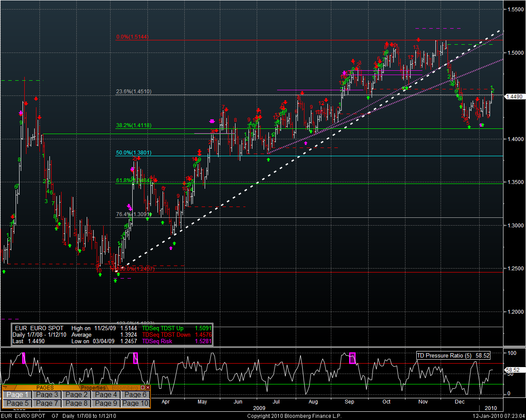Navigate to Page 8
The height and width of the screenshot is (420, 526).
point(76,403)
